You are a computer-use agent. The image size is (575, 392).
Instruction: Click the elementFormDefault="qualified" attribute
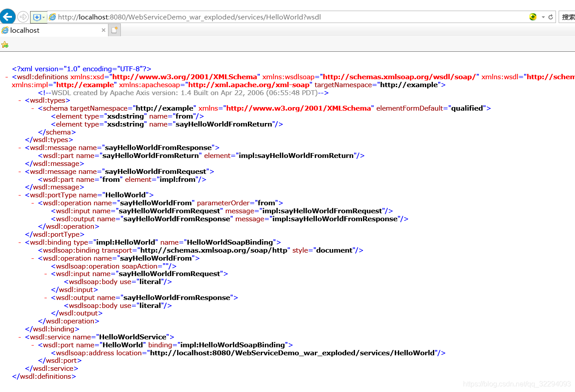click(431, 108)
